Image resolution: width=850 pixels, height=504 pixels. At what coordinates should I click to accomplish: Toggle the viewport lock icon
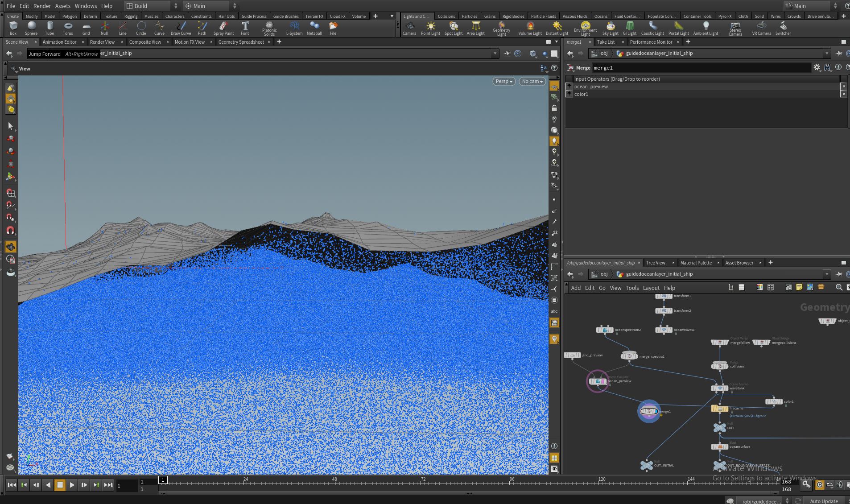(x=554, y=108)
